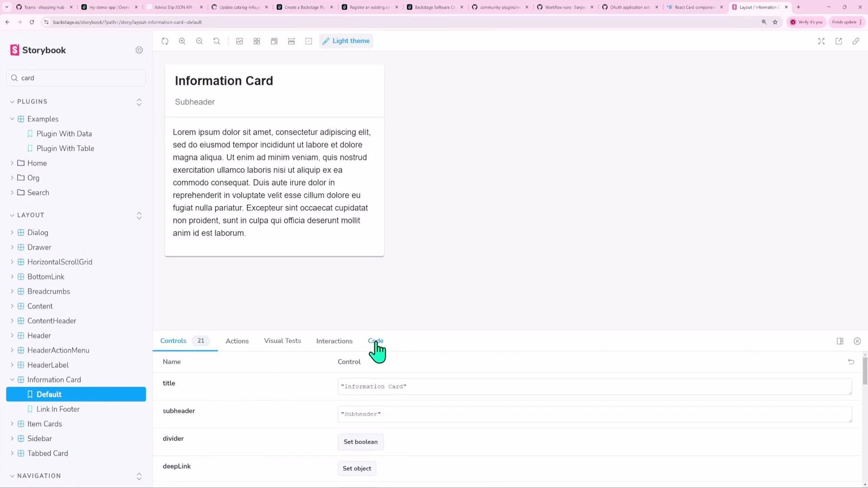
Task: Expand all under PLUGINS arrows icon
Action: [139, 102]
